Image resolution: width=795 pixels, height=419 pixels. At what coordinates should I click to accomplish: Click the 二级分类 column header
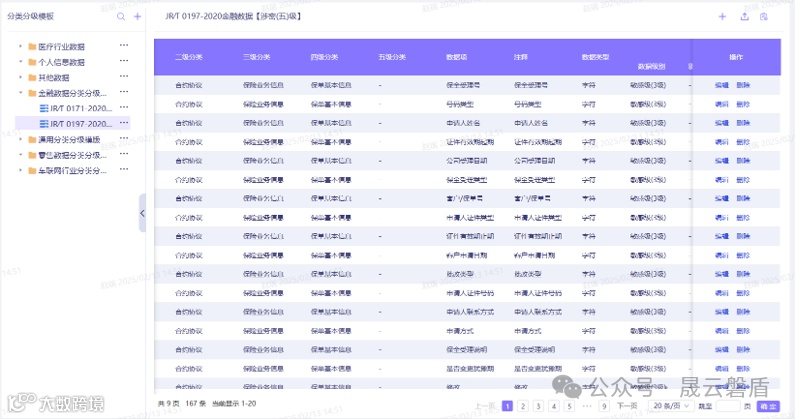coord(189,57)
